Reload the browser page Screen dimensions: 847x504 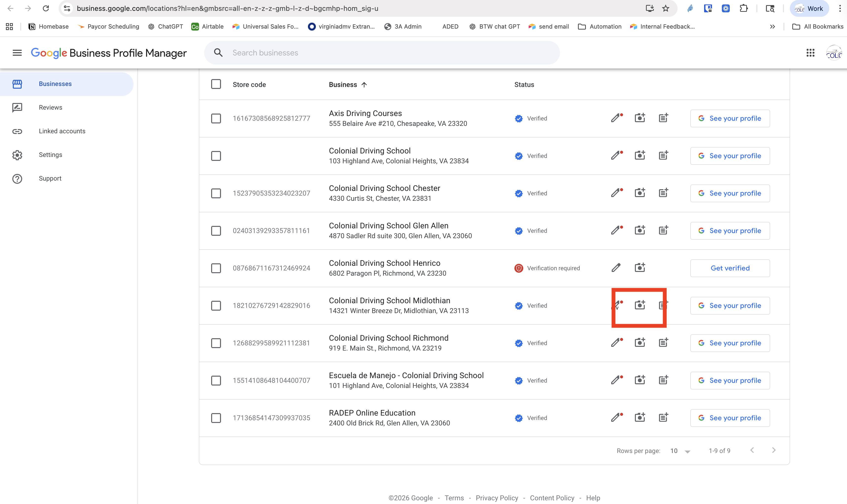[x=46, y=8]
